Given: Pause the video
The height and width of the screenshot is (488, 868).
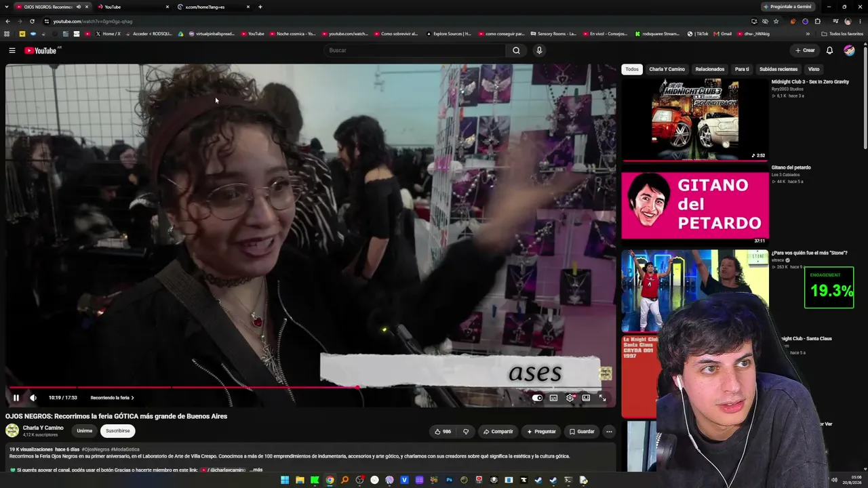Looking at the screenshot, I should [16, 398].
